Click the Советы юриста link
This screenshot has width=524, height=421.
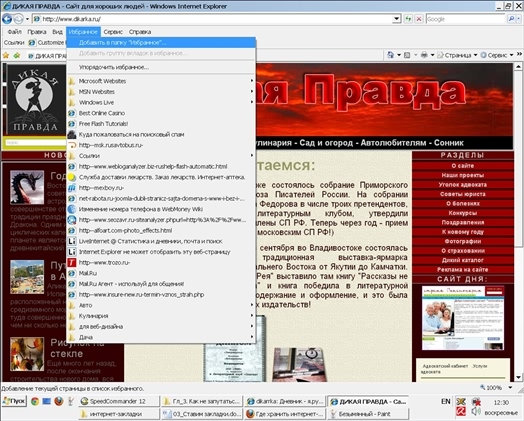coord(463,194)
